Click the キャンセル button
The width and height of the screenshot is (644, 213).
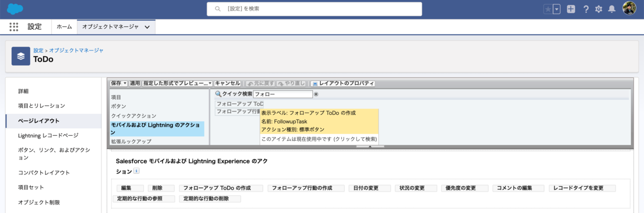tap(228, 84)
